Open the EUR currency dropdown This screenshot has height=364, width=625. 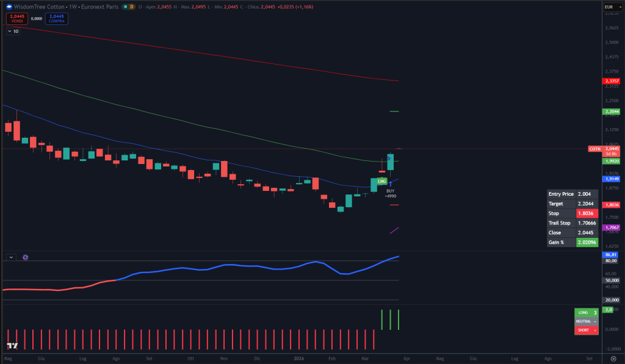(613, 7)
